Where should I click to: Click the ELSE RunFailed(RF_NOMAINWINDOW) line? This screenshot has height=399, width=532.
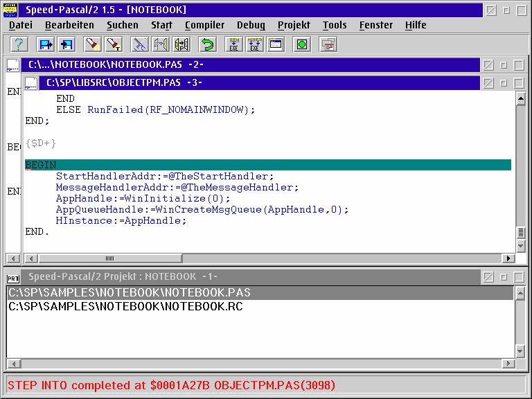pyautogui.click(x=156, y=110)
